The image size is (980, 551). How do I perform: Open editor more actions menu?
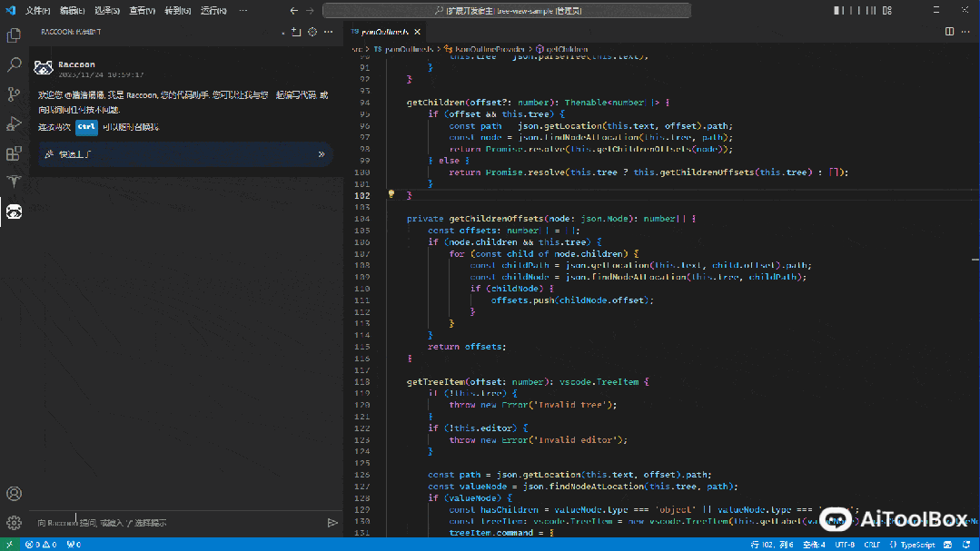click(x=965, y=32)
